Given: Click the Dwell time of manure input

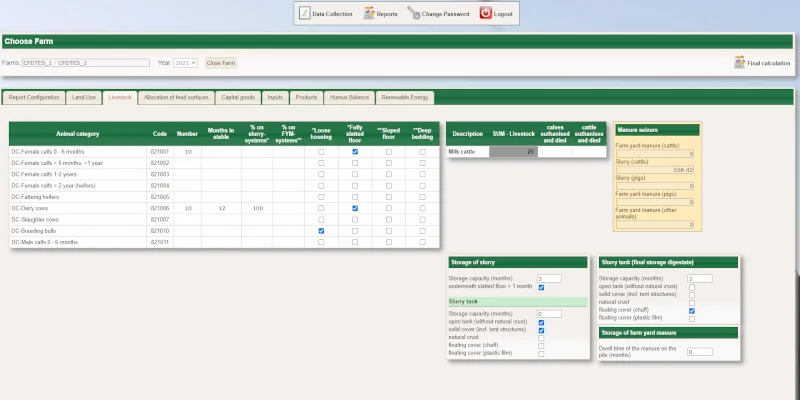Looking at the screenshot, I should [699, 352].
